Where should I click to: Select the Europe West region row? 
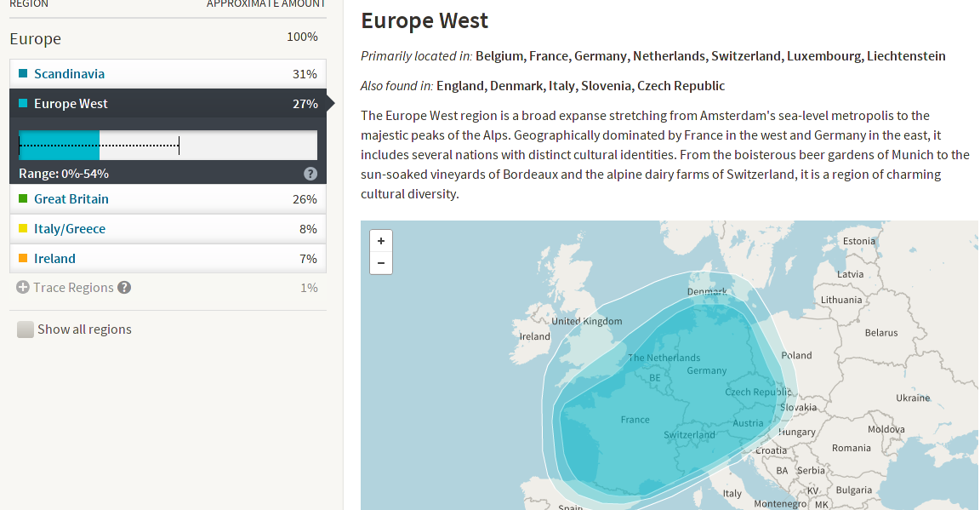point(168,104)
